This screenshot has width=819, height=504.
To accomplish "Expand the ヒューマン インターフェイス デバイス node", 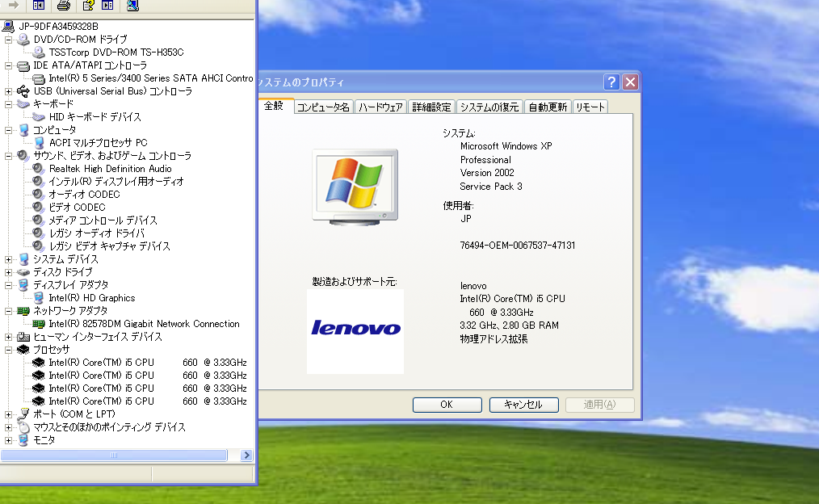I will (x=8, y=337).
